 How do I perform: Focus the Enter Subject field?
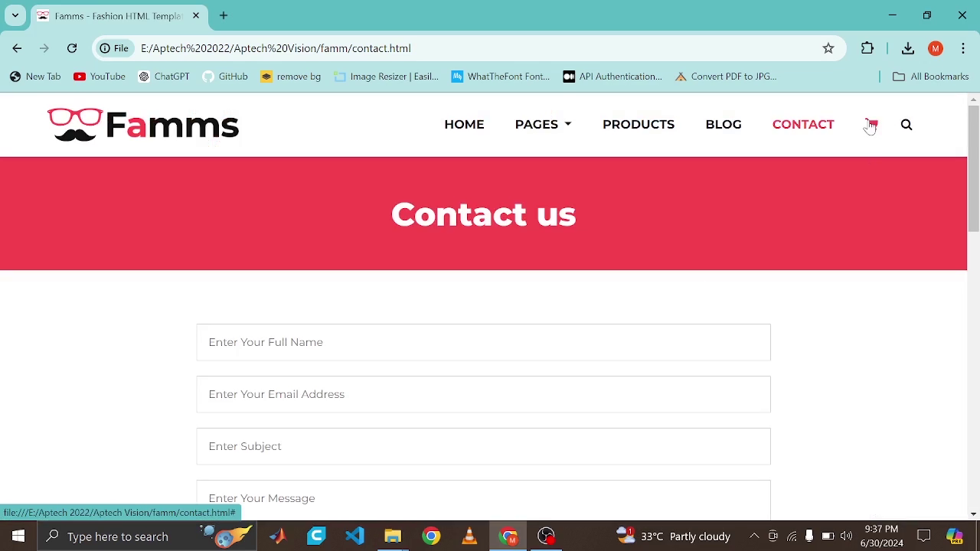coord(483,446)
